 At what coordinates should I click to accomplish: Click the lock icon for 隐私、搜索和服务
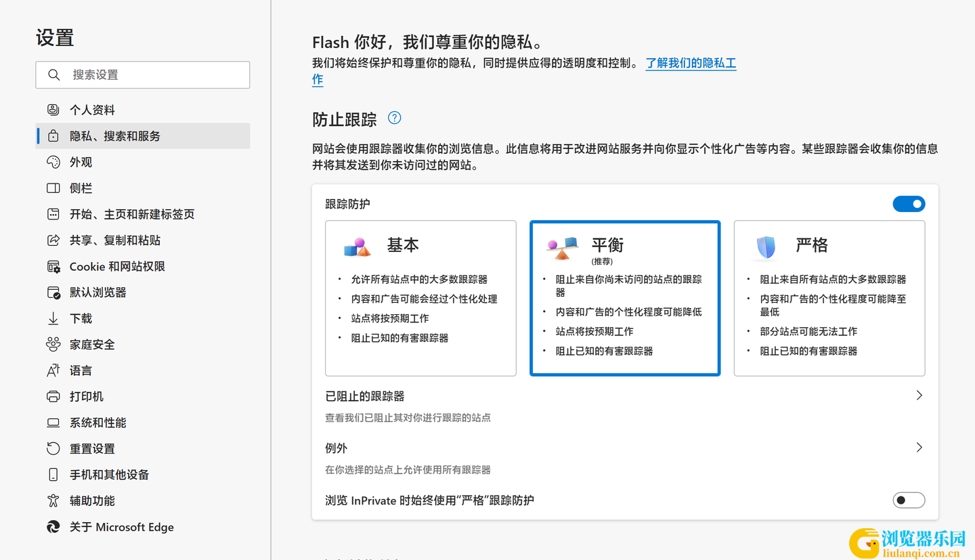coord(53,136)
